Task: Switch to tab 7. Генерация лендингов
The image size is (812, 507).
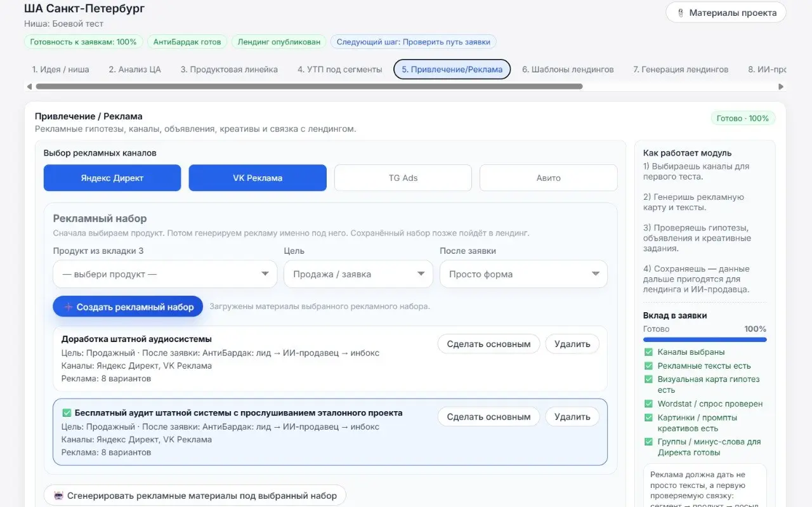Action: (681, 69)
